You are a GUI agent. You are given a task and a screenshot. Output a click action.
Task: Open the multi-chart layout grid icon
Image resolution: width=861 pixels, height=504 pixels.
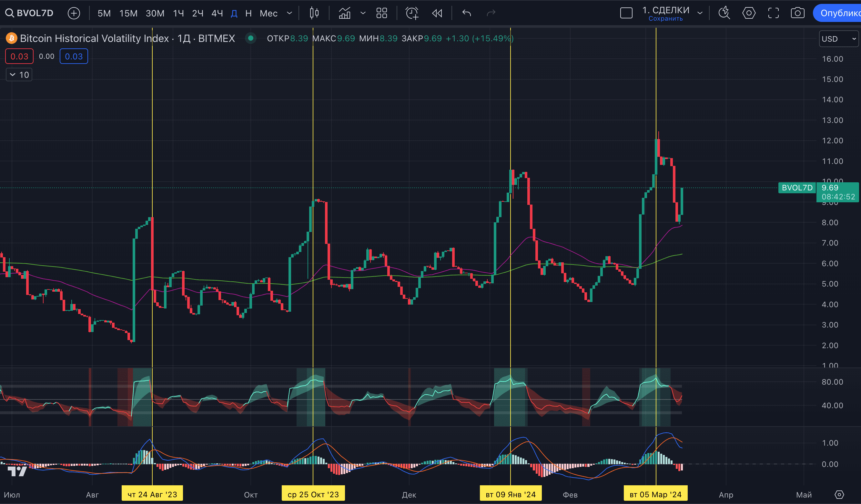pyautogui.click(x=382, y=13)
